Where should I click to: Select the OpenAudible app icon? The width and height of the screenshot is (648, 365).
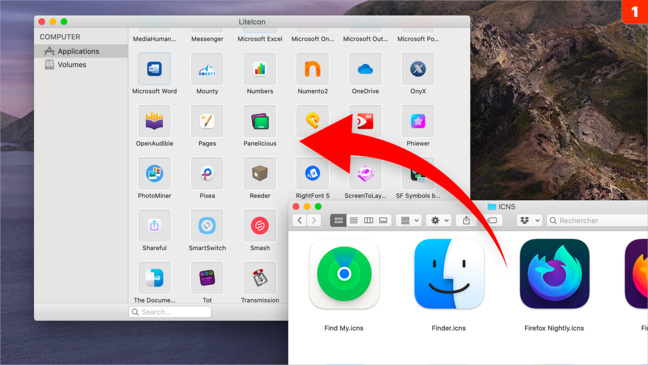coord(154,121)
